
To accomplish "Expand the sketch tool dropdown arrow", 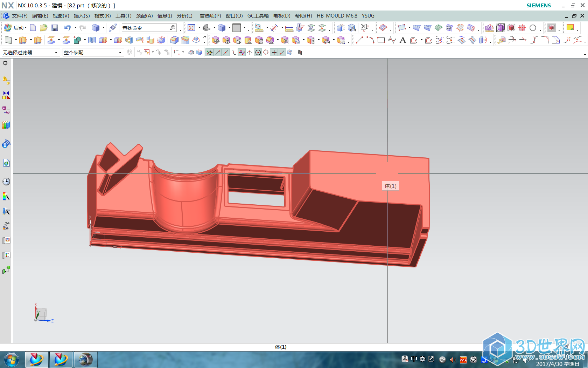I will coord(16,40).
